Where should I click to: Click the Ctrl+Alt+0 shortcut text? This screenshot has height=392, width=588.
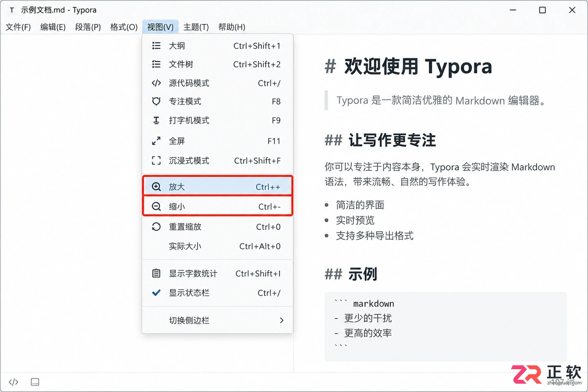[x=260, y=247]
